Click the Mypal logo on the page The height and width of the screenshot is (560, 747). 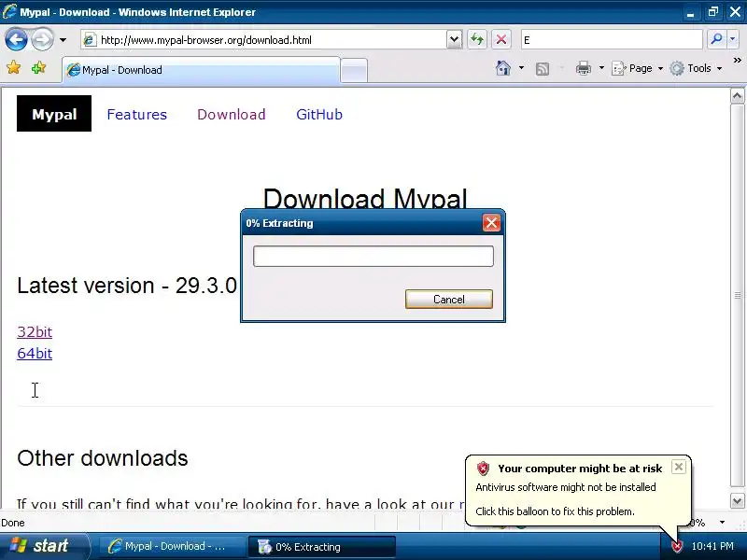(54, 113)
